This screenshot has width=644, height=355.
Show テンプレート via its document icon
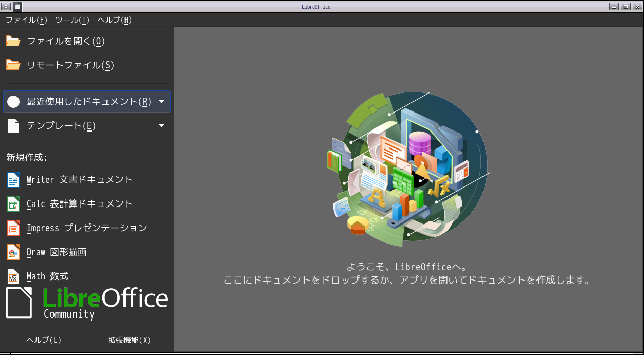pos(13,126)
